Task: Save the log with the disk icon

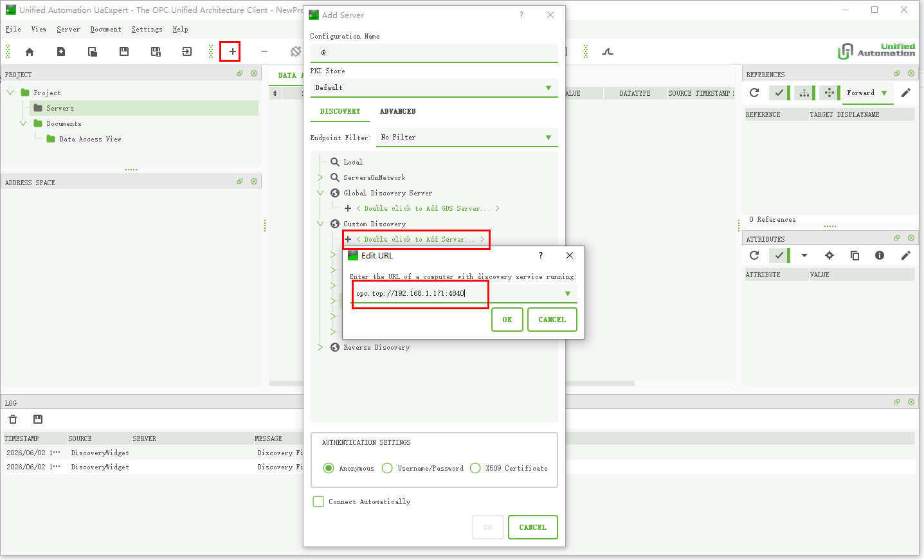Action: point(38,419)
